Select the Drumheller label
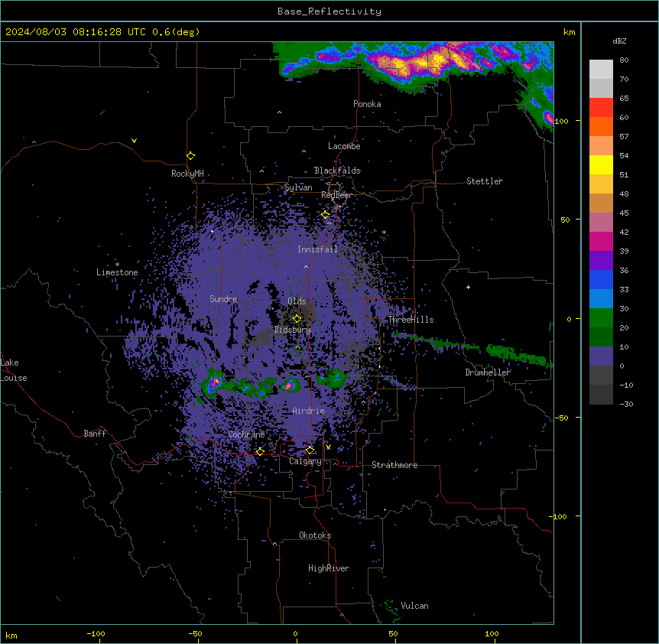The image size is (659, 644). 488,372
